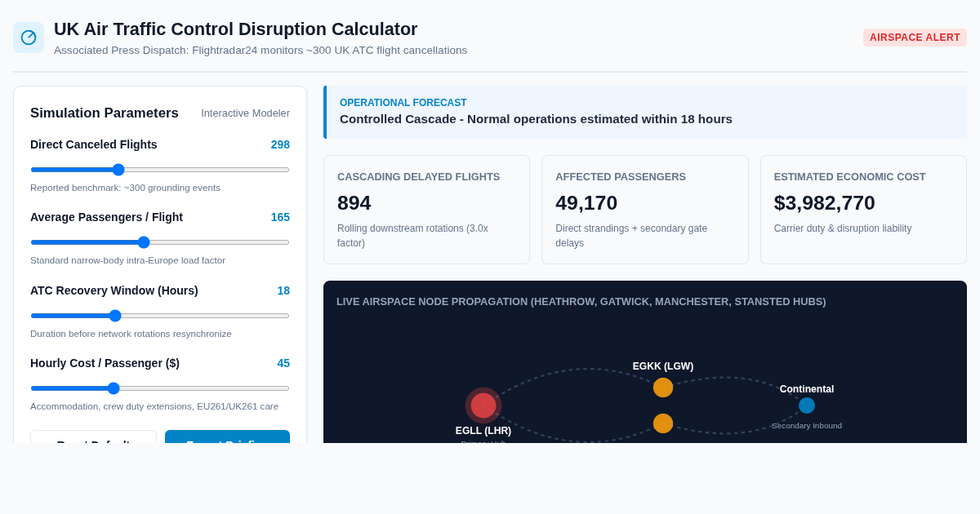Click the blue Continental node
Screen dimensions: 980x514
click(x=807, y=405)
